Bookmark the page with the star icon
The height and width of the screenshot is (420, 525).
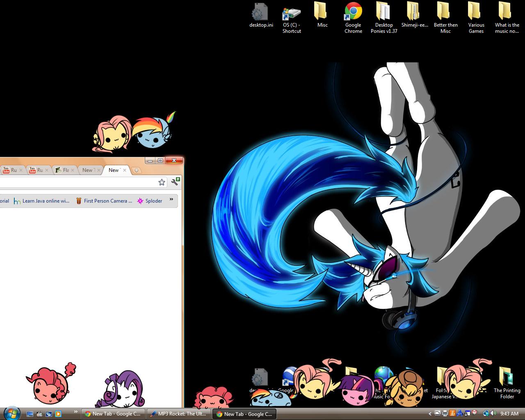(162, 183)
